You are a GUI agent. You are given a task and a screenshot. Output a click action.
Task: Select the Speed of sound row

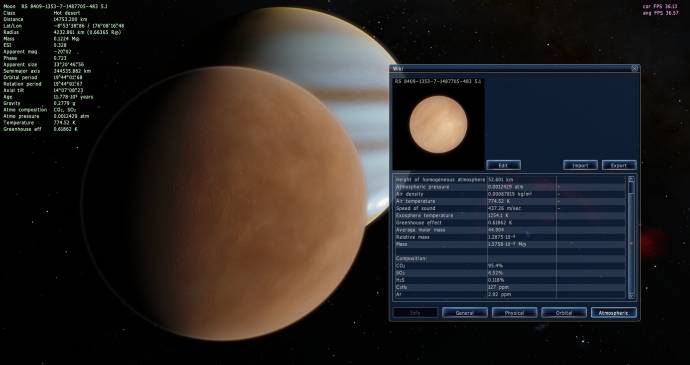coord(510,208)
